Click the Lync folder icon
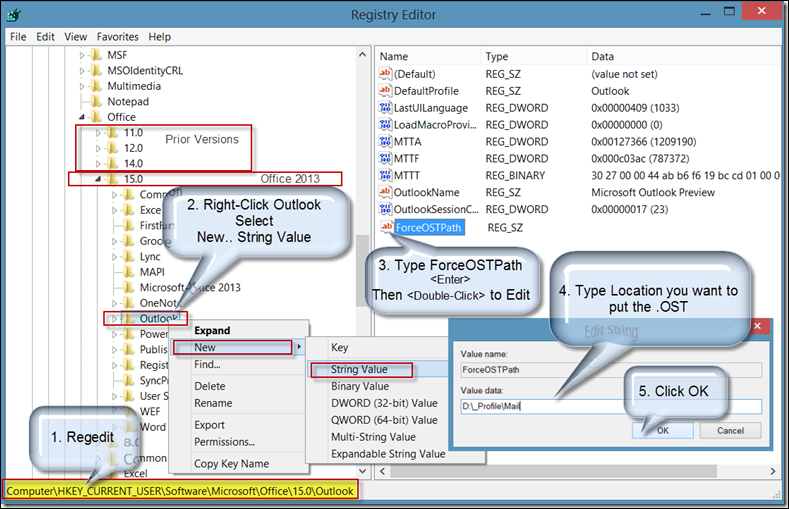This screenshot has height=509, width=789. 129,257
